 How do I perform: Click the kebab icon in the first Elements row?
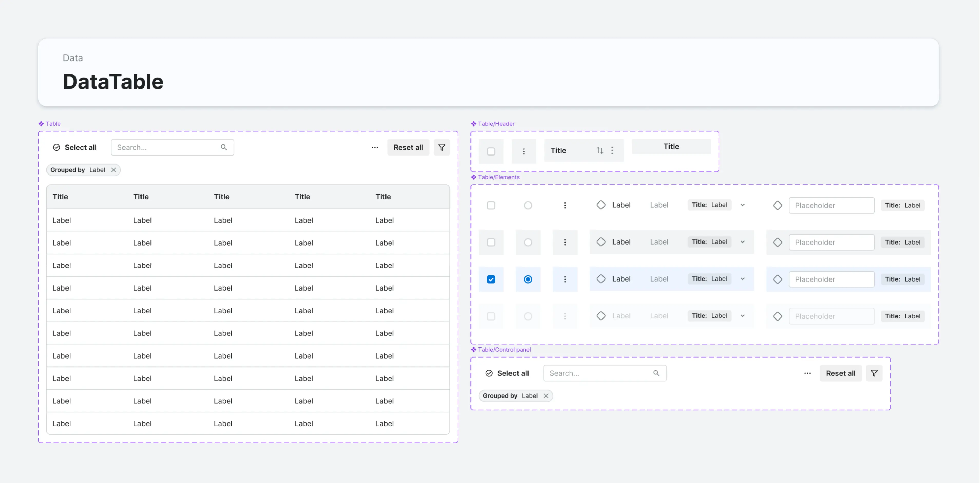point(565,205)
